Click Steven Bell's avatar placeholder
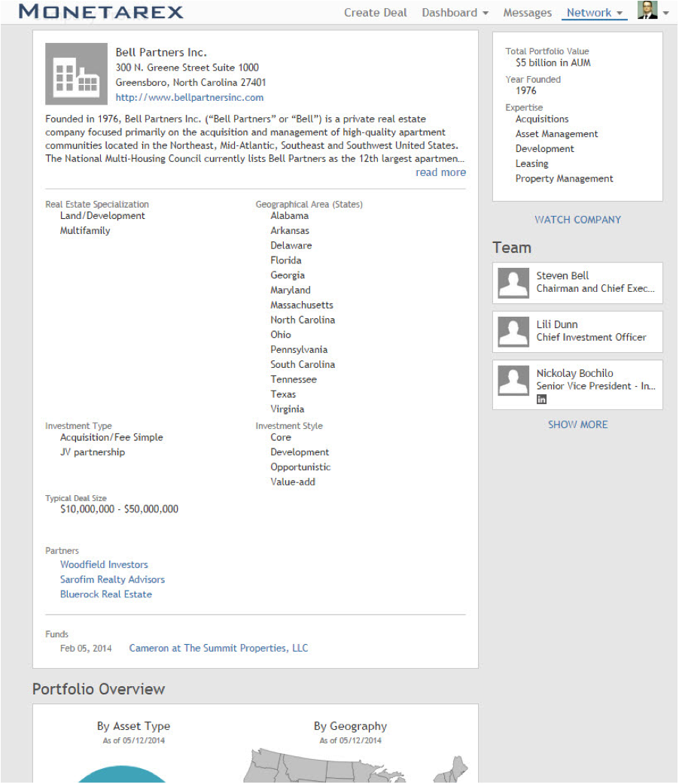 (513, 283)
